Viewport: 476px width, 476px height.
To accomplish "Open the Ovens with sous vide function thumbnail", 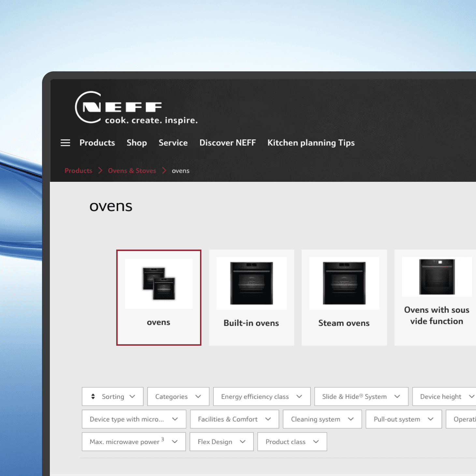I will (437, 277).
